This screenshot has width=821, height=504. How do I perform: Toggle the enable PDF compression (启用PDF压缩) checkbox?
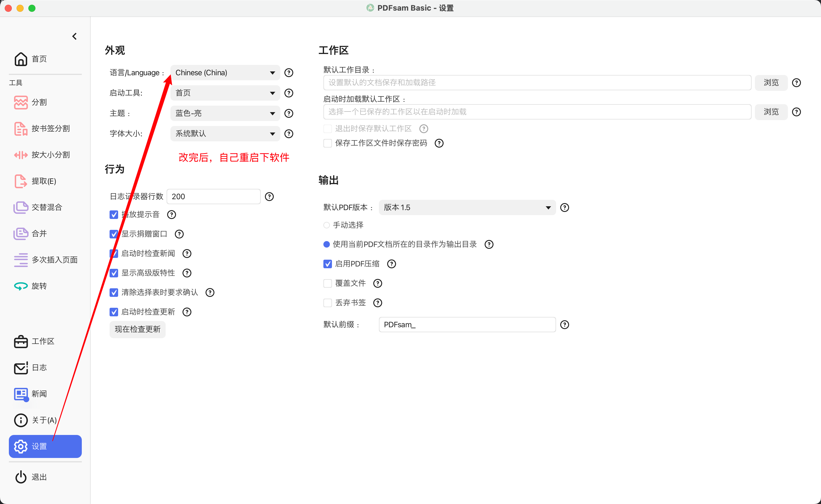click(327, 264)
